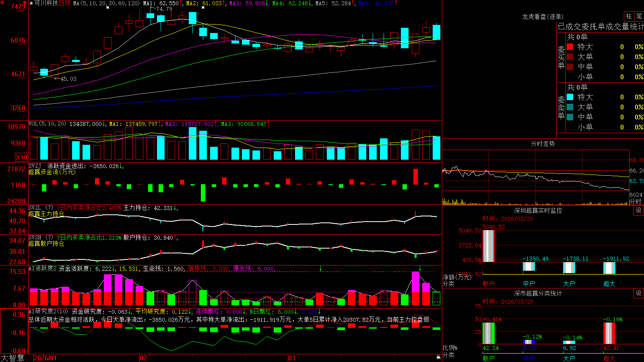Screen dimensions: 644x362
Task: Click the star marker above the cyan February candle
Action: tap(203, 7)
